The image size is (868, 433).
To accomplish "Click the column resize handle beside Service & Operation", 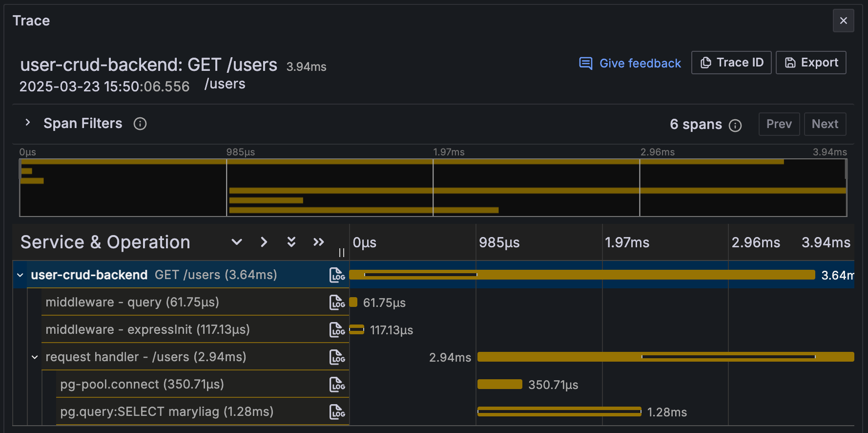I will [x=342, y=252].
